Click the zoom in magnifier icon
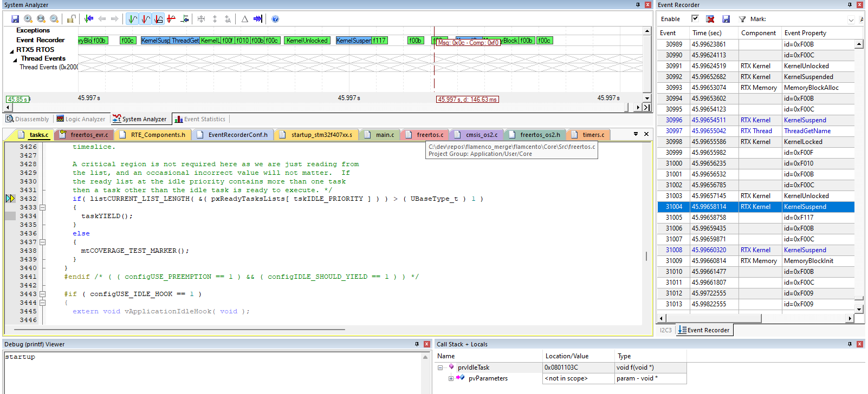868x394 pixels. click(x=28, y=19)
